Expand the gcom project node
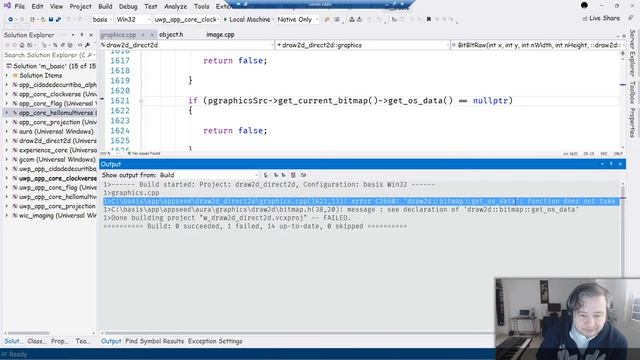The width and height of the screenshot is (640, 360). pyautogui.click(x=7, y=160)
